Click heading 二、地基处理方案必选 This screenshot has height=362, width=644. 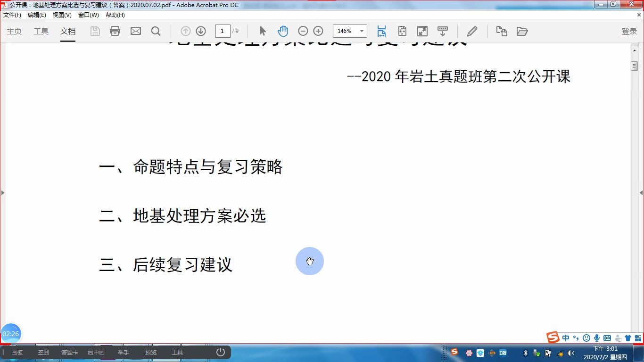coord(183,216)
